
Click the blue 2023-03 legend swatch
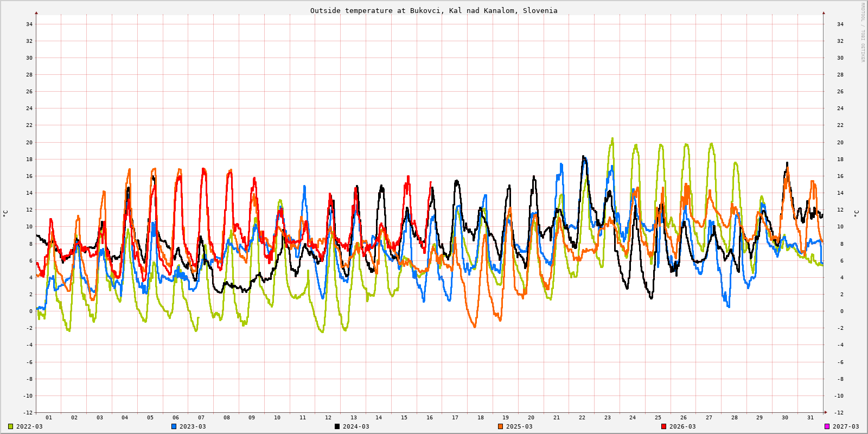(174, 426)
